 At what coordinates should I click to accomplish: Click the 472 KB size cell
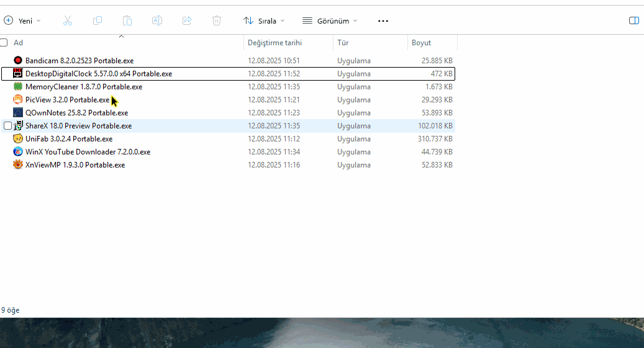(442, 74)
